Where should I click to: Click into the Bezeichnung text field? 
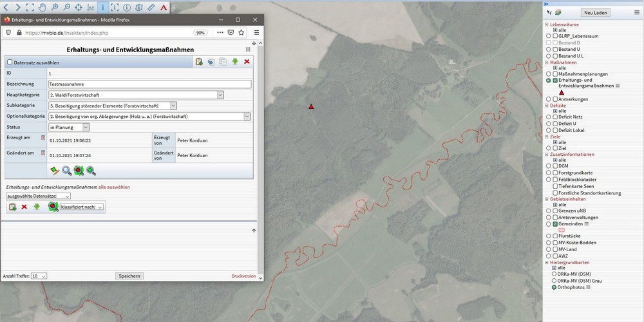149,84
